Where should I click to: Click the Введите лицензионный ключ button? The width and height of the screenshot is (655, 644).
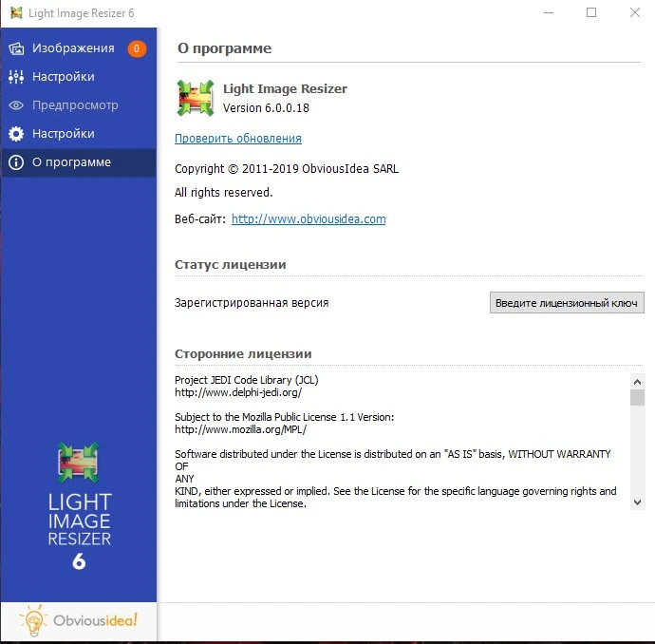click(567, 303)
